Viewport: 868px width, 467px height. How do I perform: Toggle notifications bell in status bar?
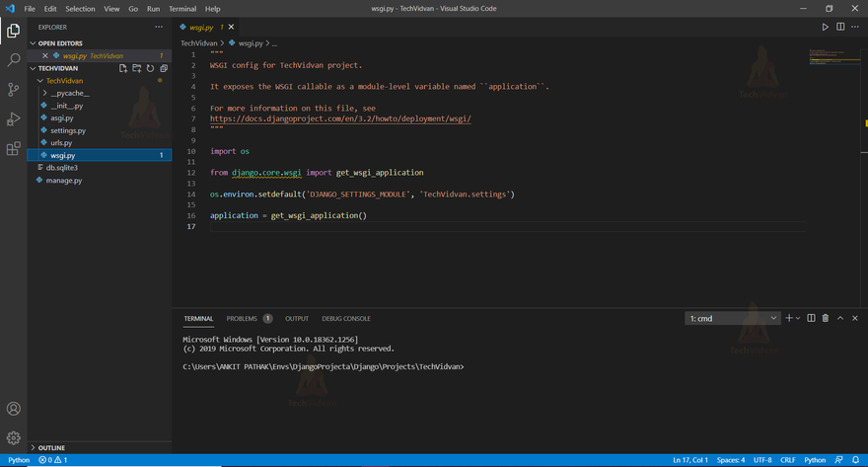coord(855,460)
